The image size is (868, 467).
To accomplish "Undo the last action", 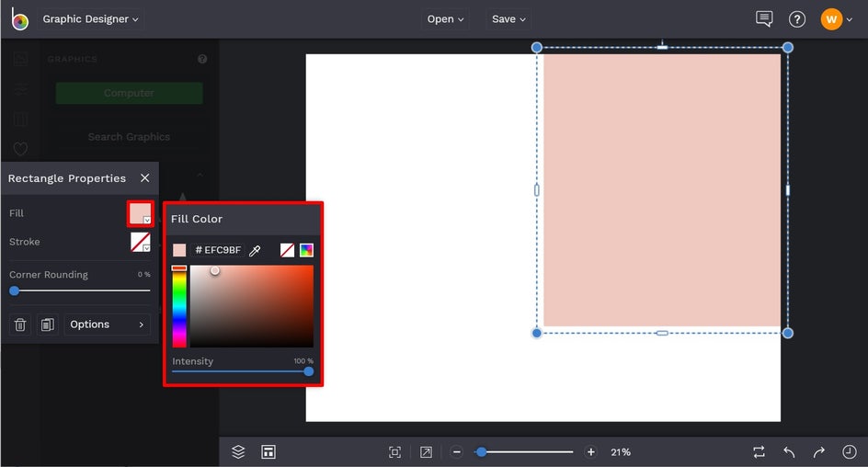I will coord(790,452).
